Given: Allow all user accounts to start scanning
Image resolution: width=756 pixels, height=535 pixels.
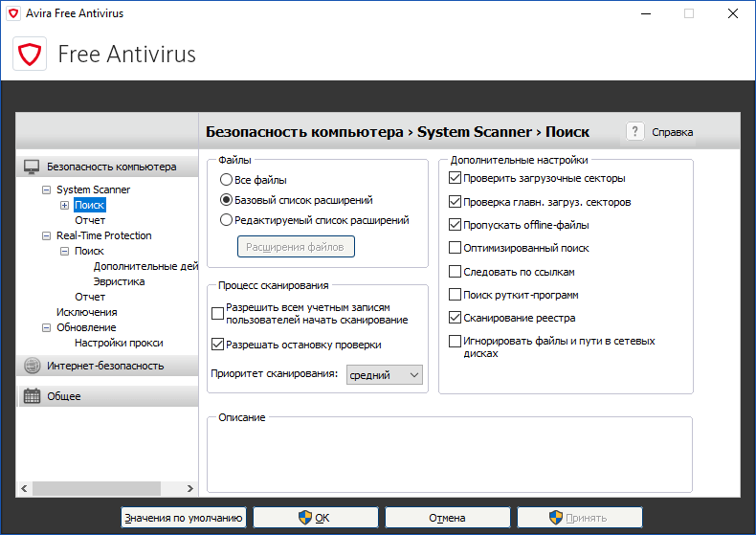Looking at the screenshot, I should (217, 314).
